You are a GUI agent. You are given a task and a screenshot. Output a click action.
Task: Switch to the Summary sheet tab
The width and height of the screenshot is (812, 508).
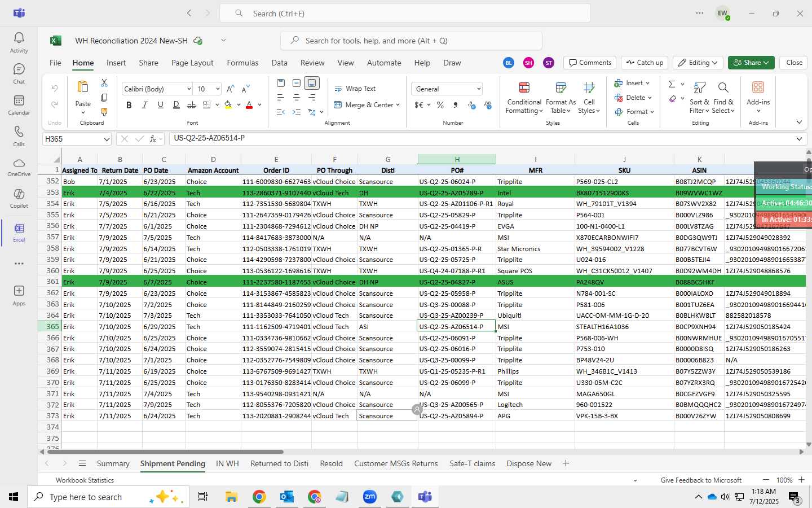113,463
